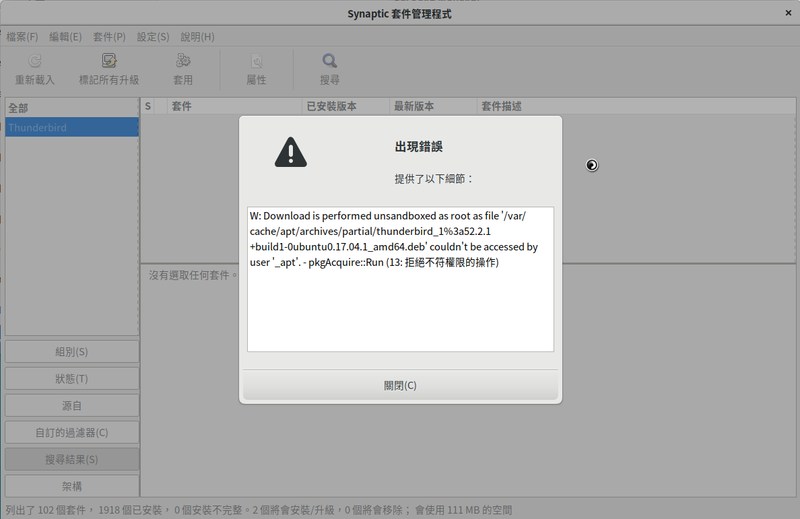This screenshot has width=800, height=519.
Task: Select the 狀態(T) filter button
Action: tap(72, 379)
